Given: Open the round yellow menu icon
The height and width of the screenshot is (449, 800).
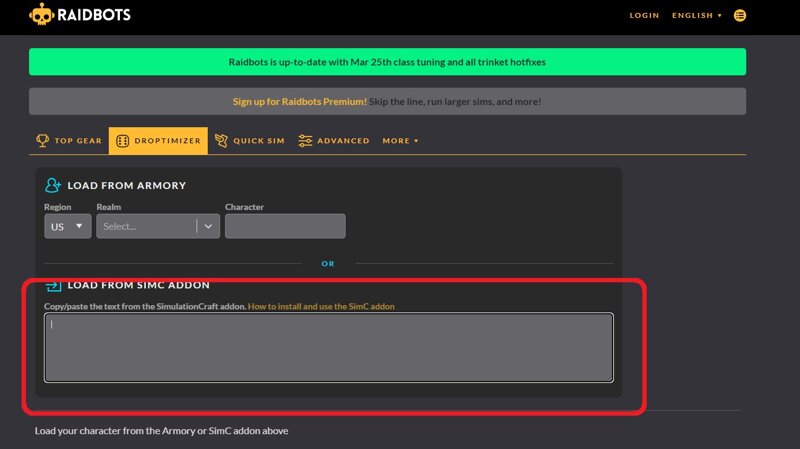Looking at the screenshot, I should (x=740, y=15).
